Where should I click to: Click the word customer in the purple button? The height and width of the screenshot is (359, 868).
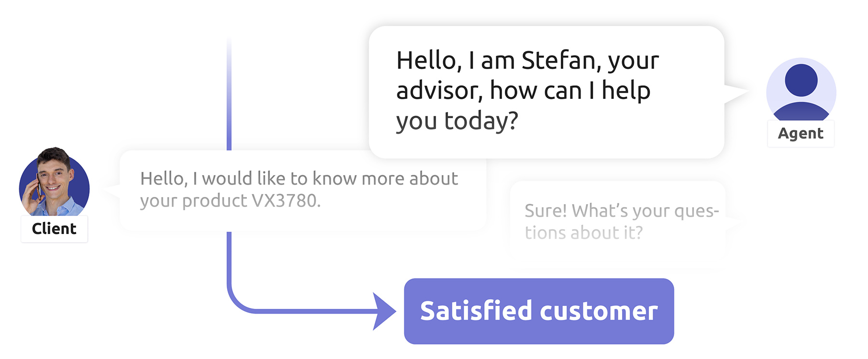click(x=598, y=311)
